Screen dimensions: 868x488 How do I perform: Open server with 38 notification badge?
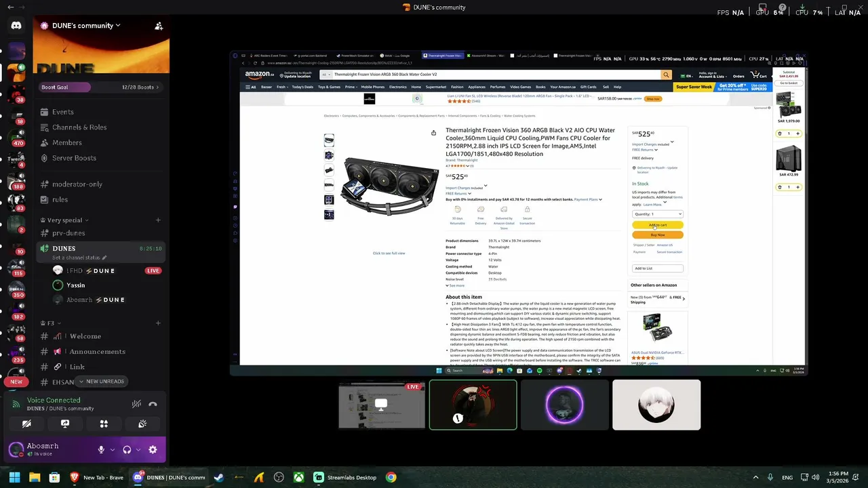(x=16, y=94)
